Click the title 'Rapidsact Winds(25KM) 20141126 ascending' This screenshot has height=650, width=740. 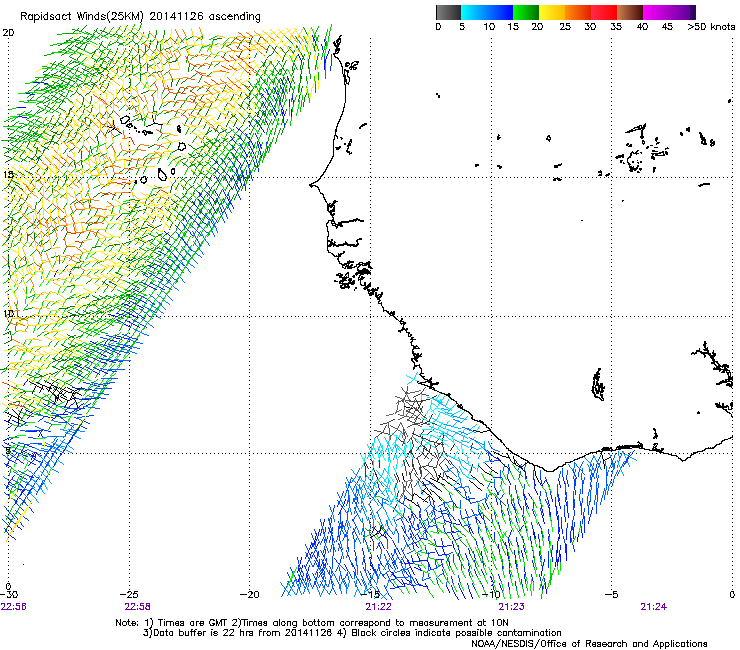(140, 17)
